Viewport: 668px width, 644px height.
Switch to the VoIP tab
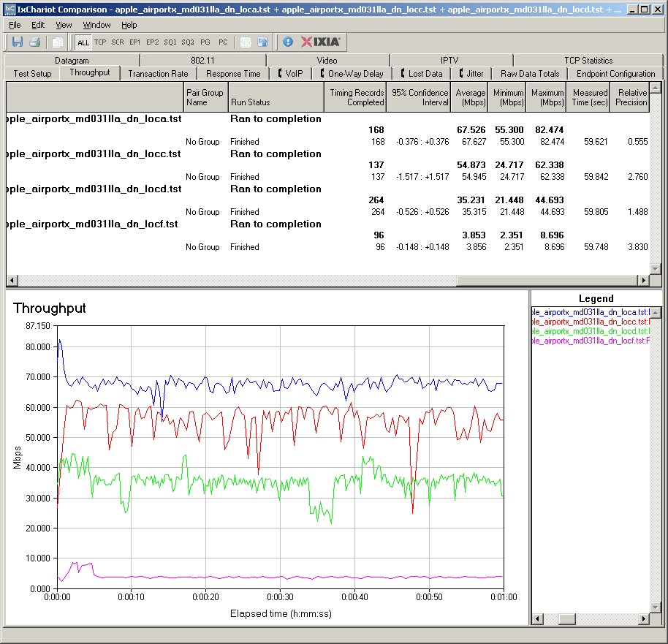291,74
